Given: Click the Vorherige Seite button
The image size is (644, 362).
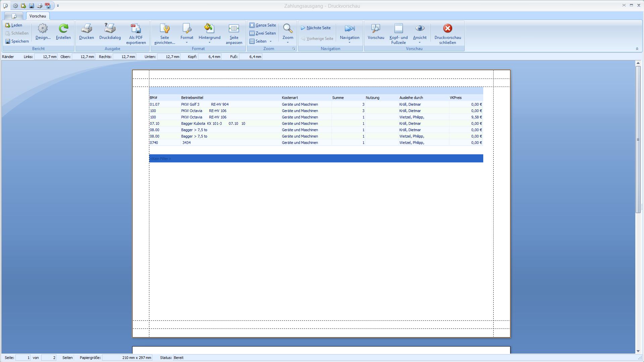Looking at the screenshot, I should [x=317, y=39].
